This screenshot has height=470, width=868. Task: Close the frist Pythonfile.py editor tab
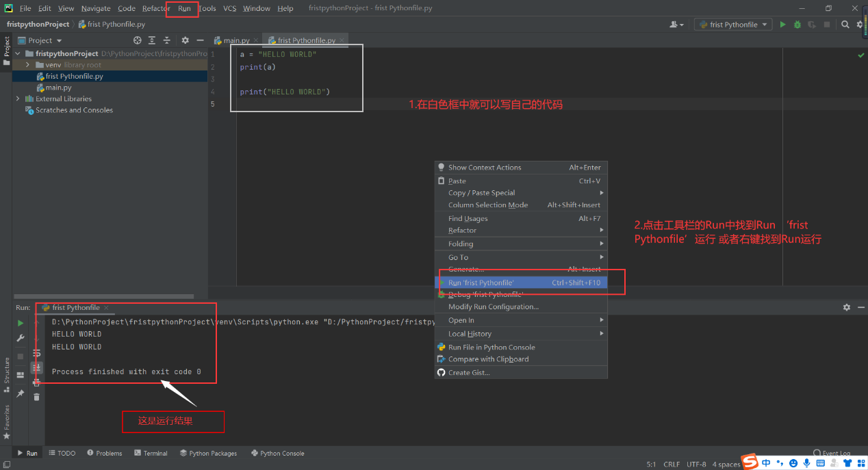pos(342,41)
